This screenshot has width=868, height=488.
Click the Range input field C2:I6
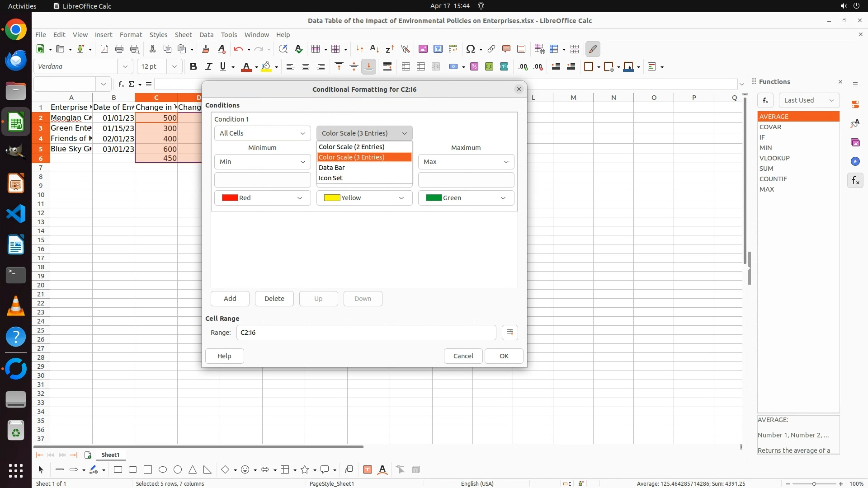point(366,333)
